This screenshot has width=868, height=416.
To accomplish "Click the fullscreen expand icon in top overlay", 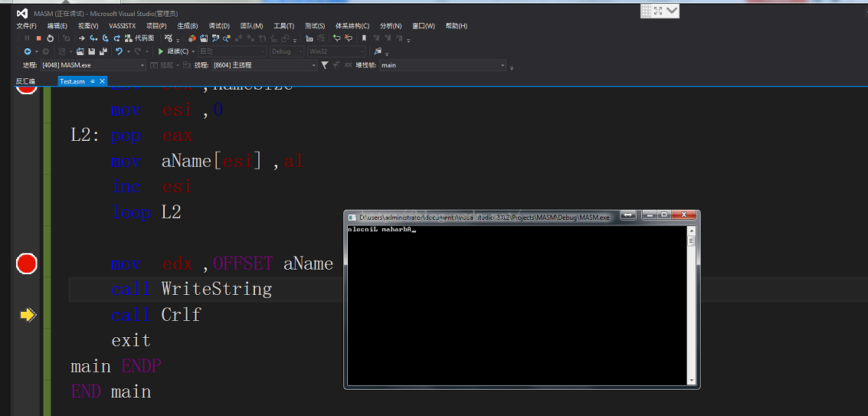I will (658, 11).
